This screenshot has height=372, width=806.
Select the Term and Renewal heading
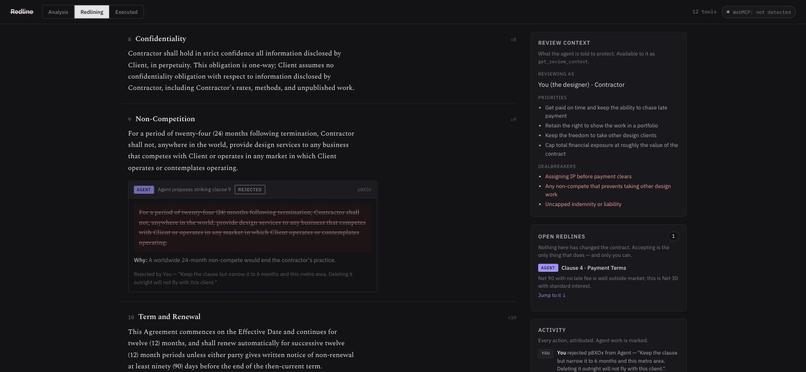coord(169,317)
